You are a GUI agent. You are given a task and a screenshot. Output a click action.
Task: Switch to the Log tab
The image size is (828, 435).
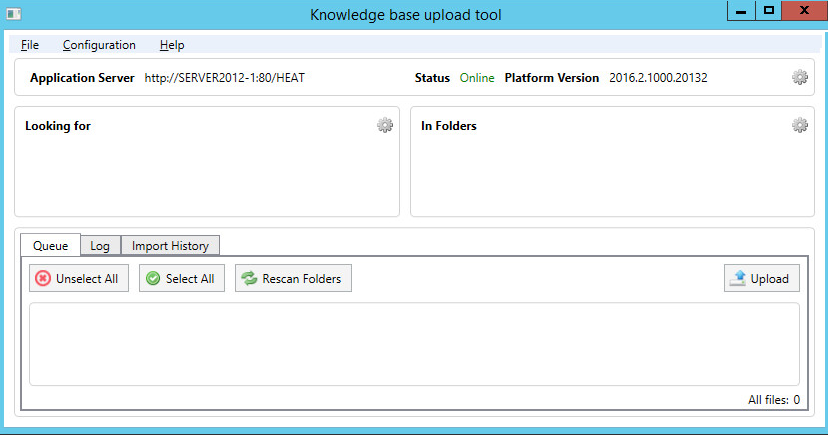[100, 246]
